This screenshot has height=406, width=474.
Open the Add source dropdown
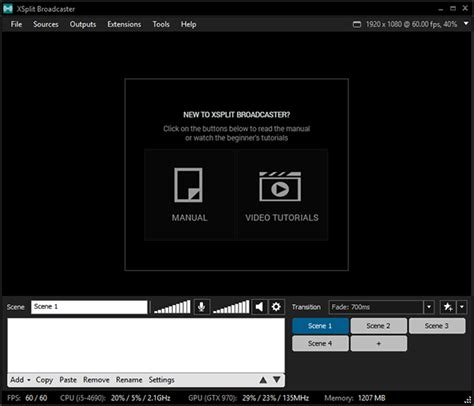tap(20, 380)
